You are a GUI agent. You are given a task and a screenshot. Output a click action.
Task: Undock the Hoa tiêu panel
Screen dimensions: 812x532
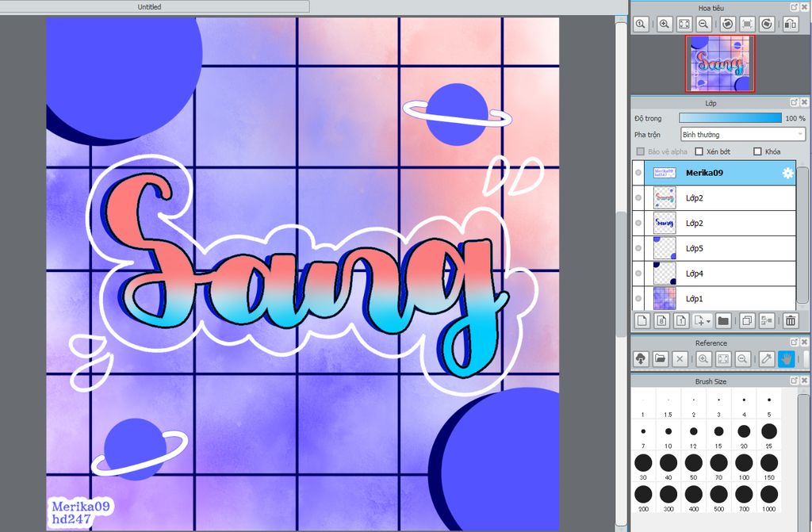click(795, 7)
